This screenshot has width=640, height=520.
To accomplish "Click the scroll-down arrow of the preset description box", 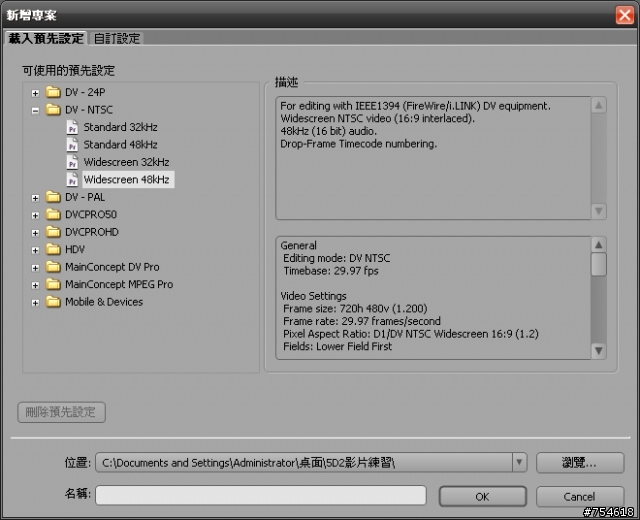I will 598,211.
